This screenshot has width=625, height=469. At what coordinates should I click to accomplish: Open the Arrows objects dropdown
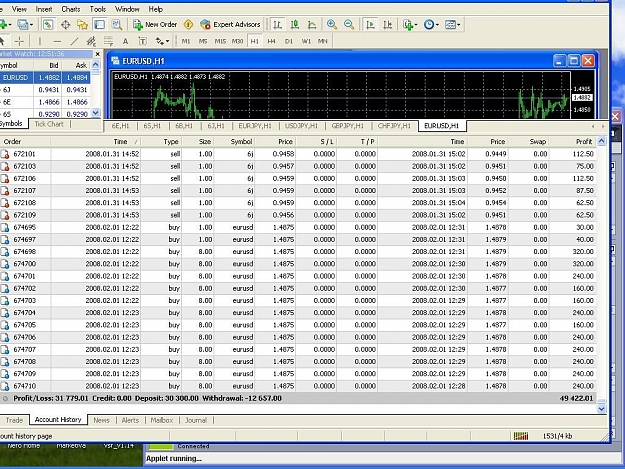(x=162, y=41)
